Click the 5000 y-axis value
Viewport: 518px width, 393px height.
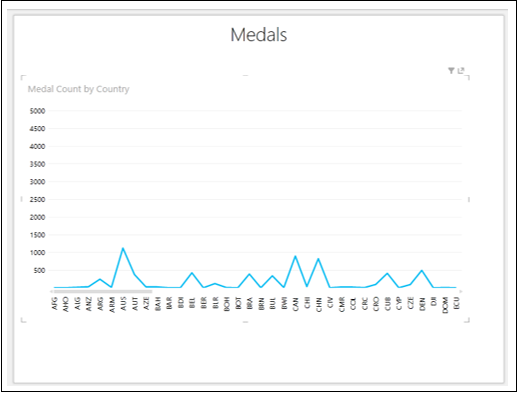click(x=37, y=111)
